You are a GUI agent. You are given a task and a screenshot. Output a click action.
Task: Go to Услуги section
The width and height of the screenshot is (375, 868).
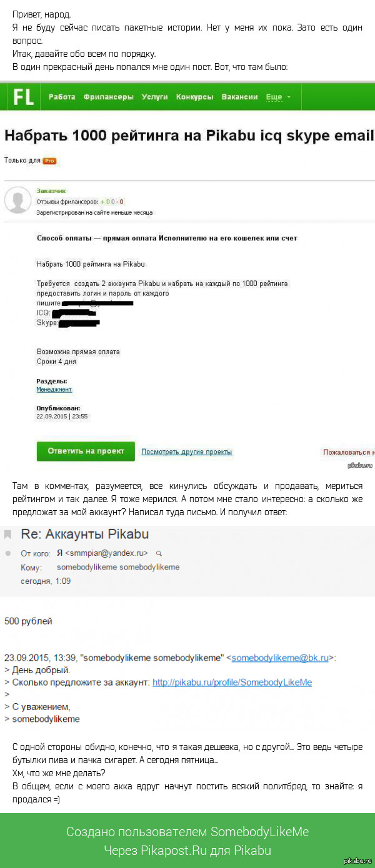(x=155, y=97)
